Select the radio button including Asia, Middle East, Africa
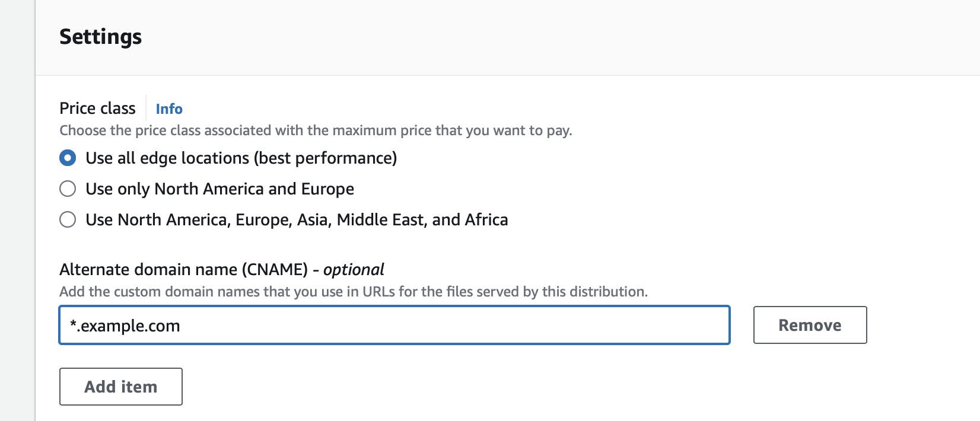Viewport: 980px width, 421px height. tap(68, 220)
